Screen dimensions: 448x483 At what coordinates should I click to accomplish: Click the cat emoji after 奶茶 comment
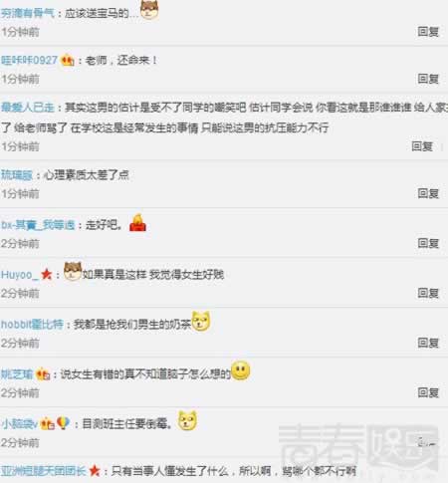tap(201, 321)
